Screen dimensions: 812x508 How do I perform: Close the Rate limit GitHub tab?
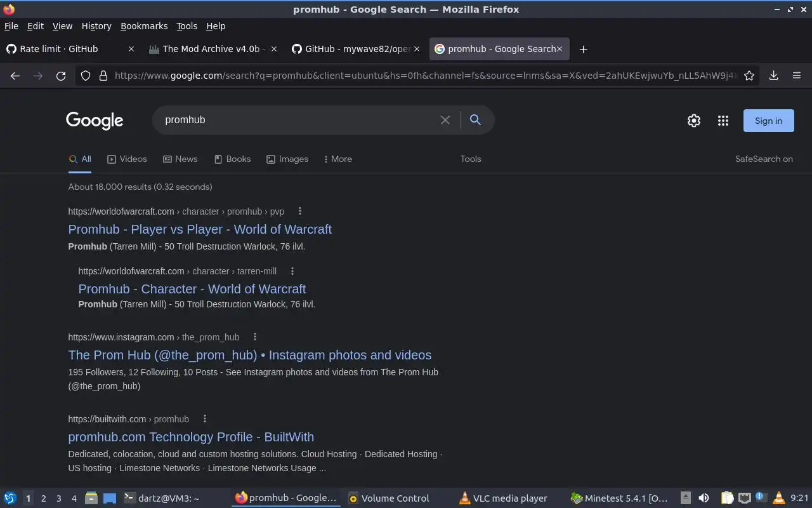tap(131, 49)
